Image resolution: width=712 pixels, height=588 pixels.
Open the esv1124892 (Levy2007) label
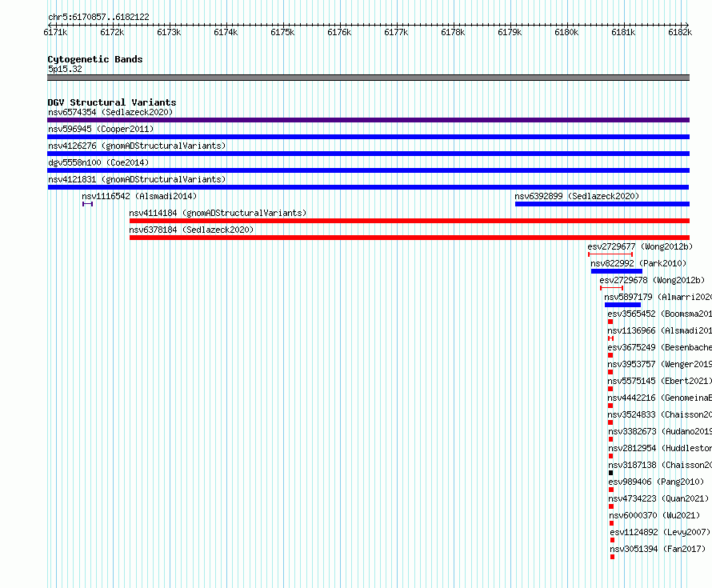pos(660,532)
